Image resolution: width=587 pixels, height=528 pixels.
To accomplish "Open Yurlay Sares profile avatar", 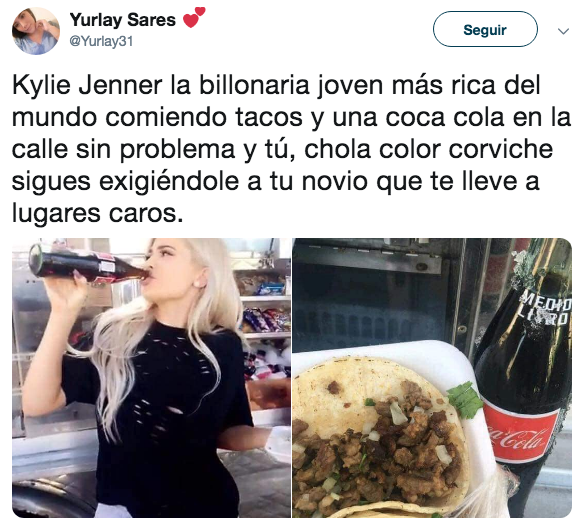I will coord(36,31).
